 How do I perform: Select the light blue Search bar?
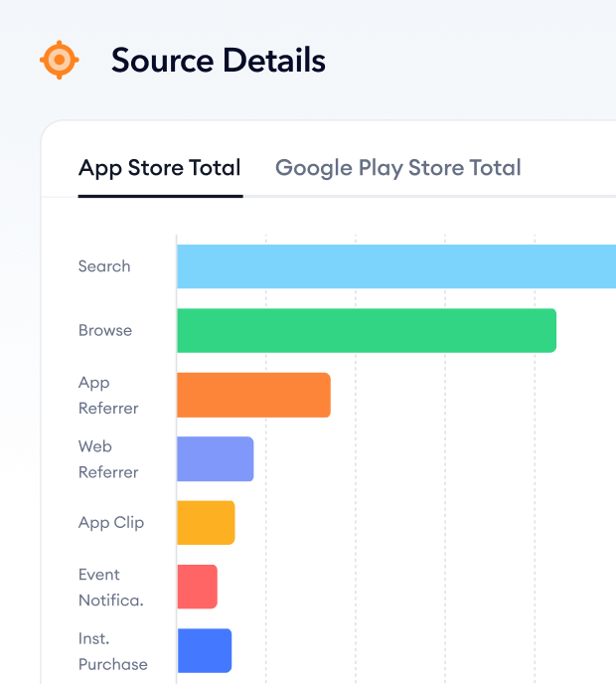pos(396,266)
